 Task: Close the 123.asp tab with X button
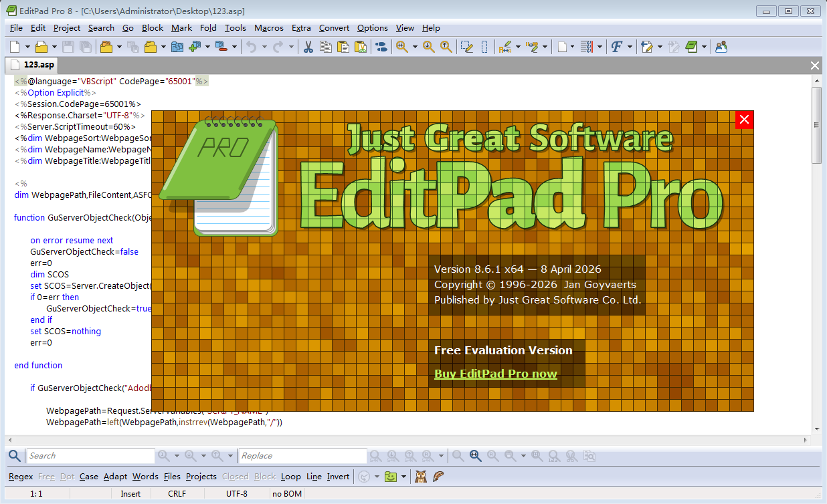pos(815,66)
